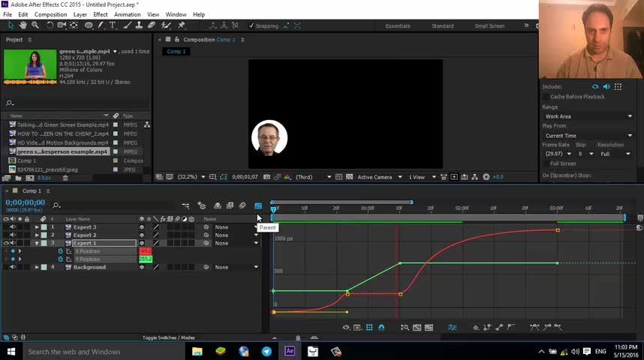The width and height of the screenshot is (644, 360).
Task: Open the Animation menu
Action: tap(128, 14)
